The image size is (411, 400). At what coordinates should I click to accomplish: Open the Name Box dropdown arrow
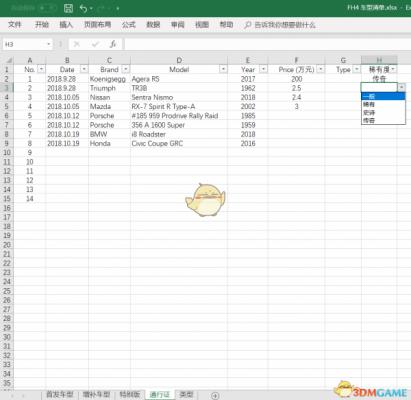[49, 44]
